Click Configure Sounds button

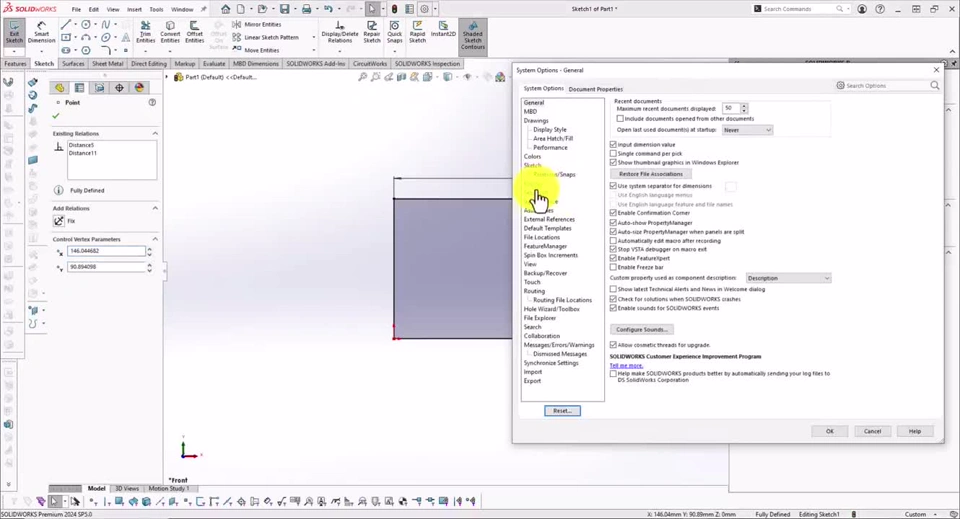[642, 329]
